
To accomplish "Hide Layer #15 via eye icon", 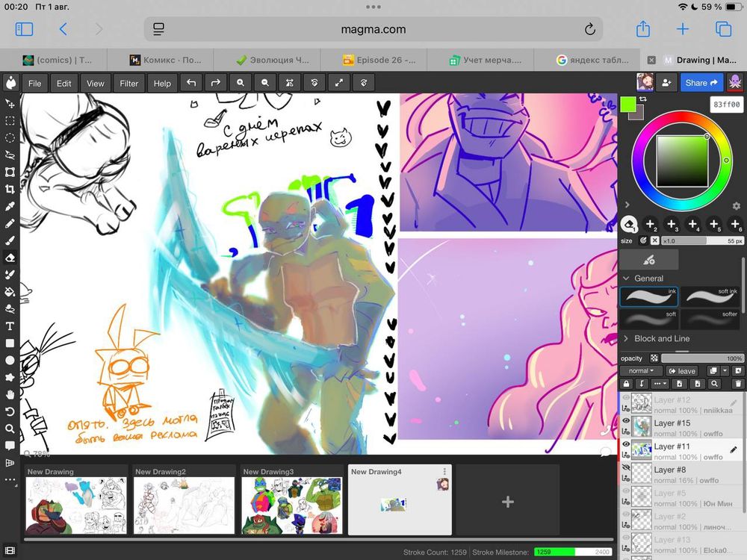I will (x=626, y=421).
